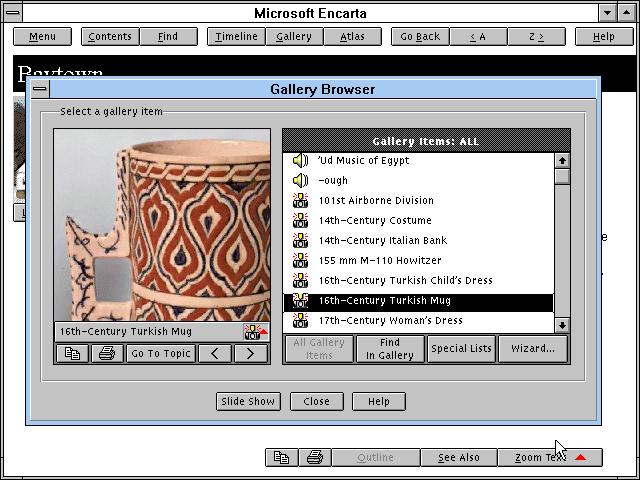This screenshot has height=480, width=640.
Task: Click copy icon in the article bottom toolbar
Action: coord(282,458)
